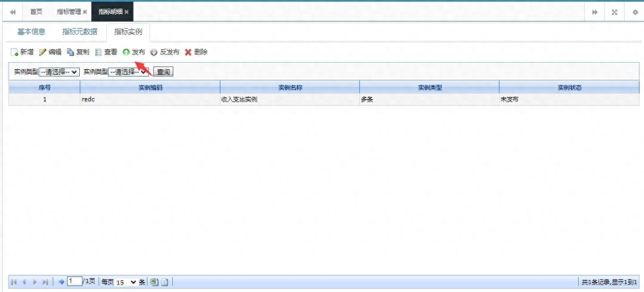Image resolution: width=644 pixels, height=292 pixels.
Task: Go to first page icon
Action: point(14,282)
